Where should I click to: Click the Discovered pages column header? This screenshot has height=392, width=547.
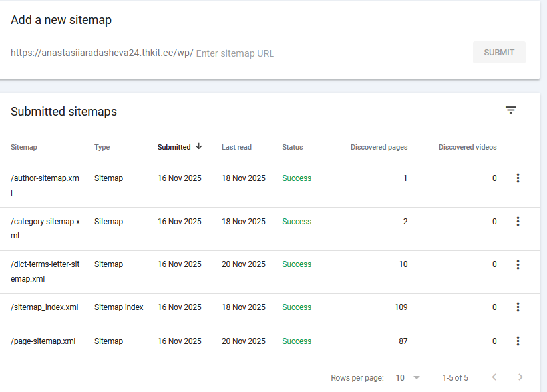tap(379, 148)
